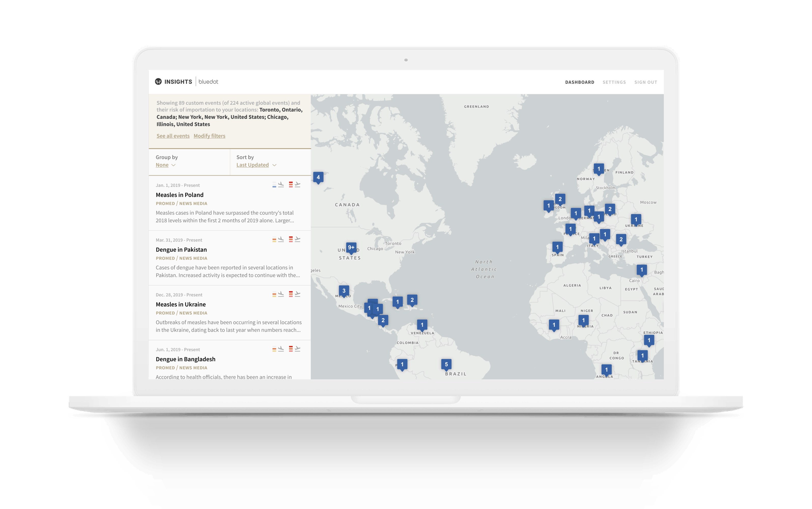Click exportation plane icon on Measles in Ukraine

[x=297, y=294]
